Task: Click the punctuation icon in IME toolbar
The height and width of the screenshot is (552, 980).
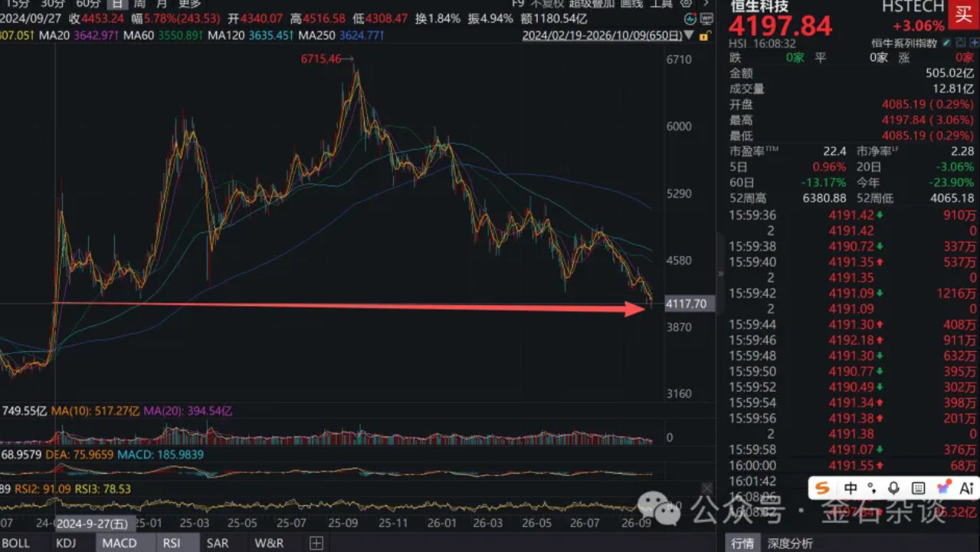Action: (872, 488)
